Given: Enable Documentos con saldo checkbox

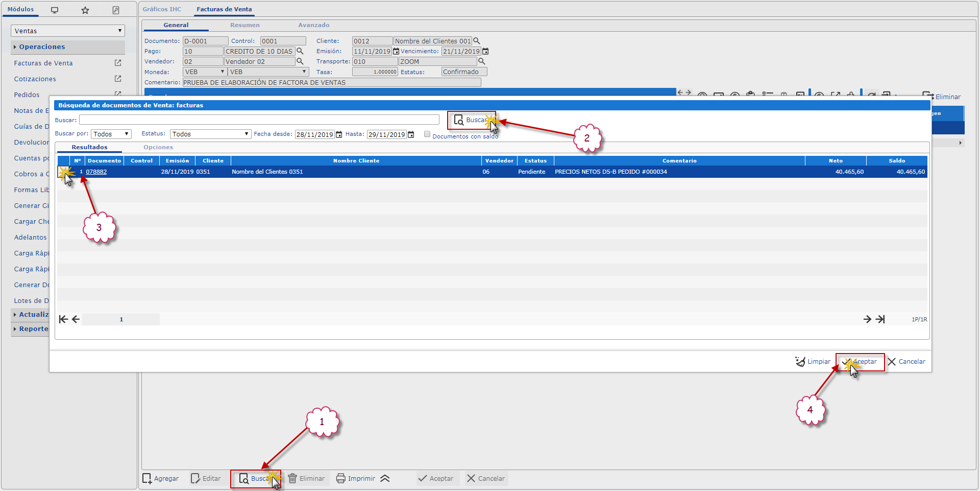Looking at the screenshot, I should pos(427,134).
